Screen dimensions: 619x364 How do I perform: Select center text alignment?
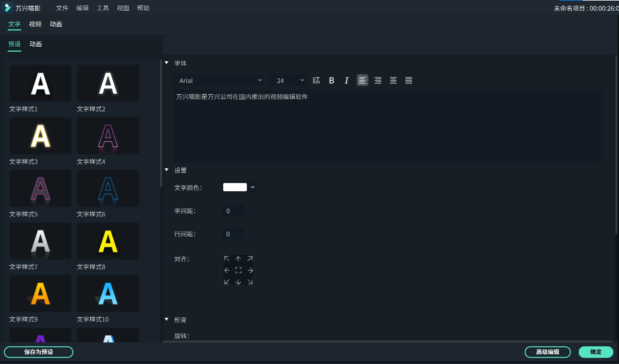pos(393,80)
